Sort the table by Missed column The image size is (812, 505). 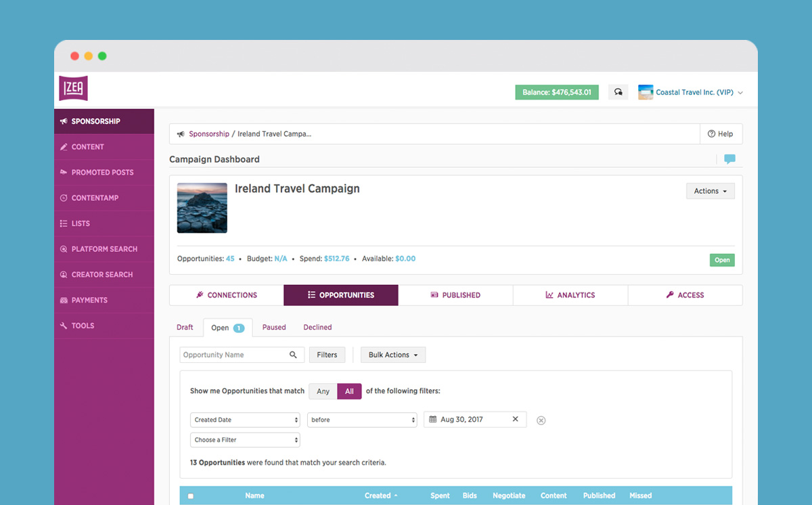pos(640,496)
